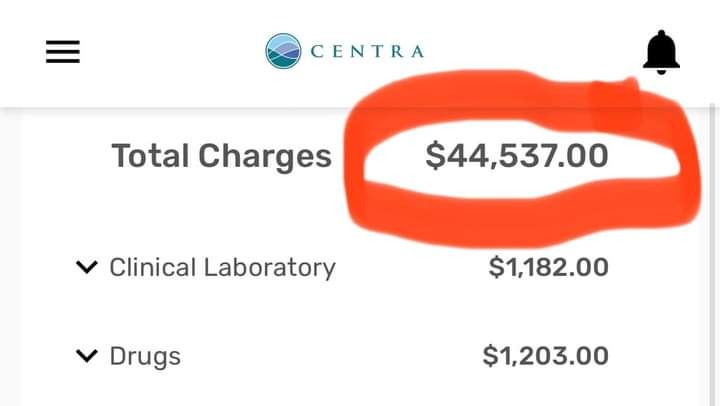The width and height of the screenshot is (720, 406).
Task: Select the Drugs category label
Action: [x=145, y=356]
